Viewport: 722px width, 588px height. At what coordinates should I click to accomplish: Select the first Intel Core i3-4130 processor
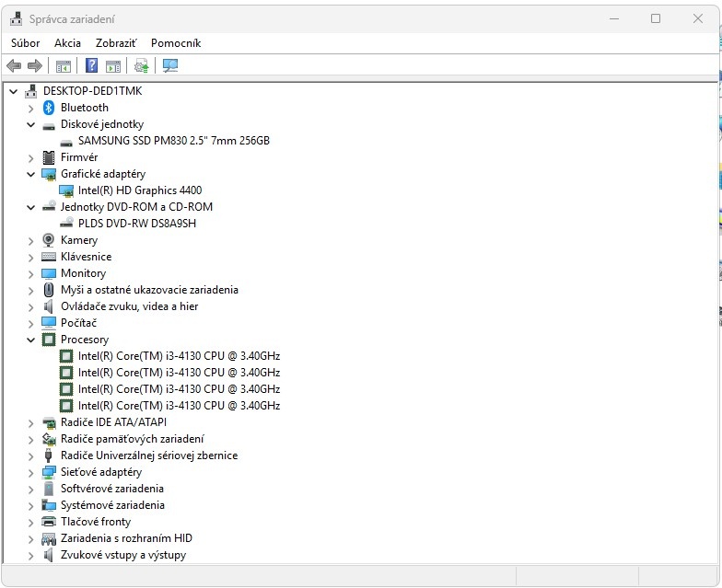click(179, 356)
